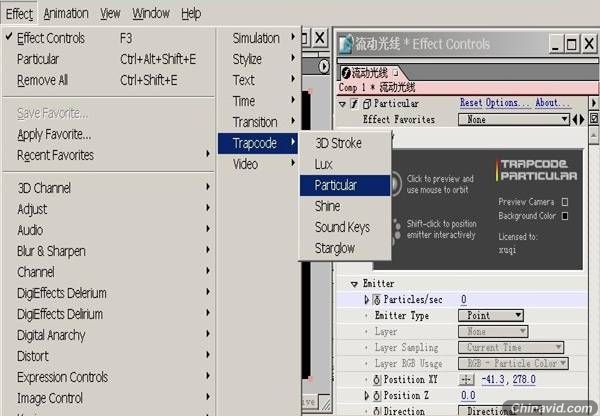The height and width of the screenshot is (416, 600).
Task: Toggle the Particles/sec stopwatch icon
Action: click(x=377, y=300)
